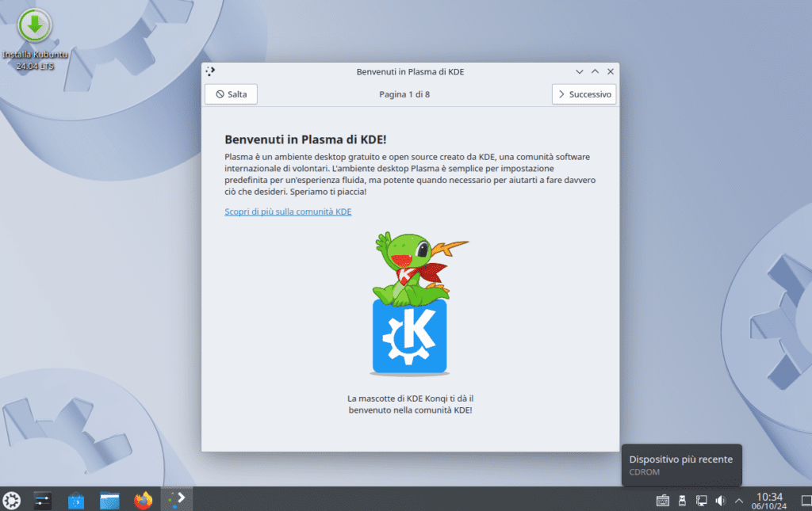Image resolution: width=812 pixels, height=511 pixels.
Task: Open the Scopri di più sulla comunità KDE link
Action: (x=288, y=212)
